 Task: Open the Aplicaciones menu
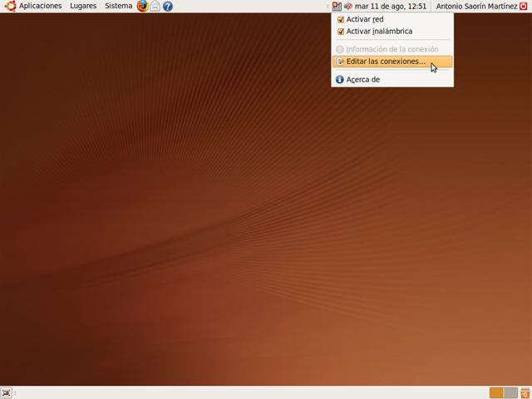[x=40, y=6]
